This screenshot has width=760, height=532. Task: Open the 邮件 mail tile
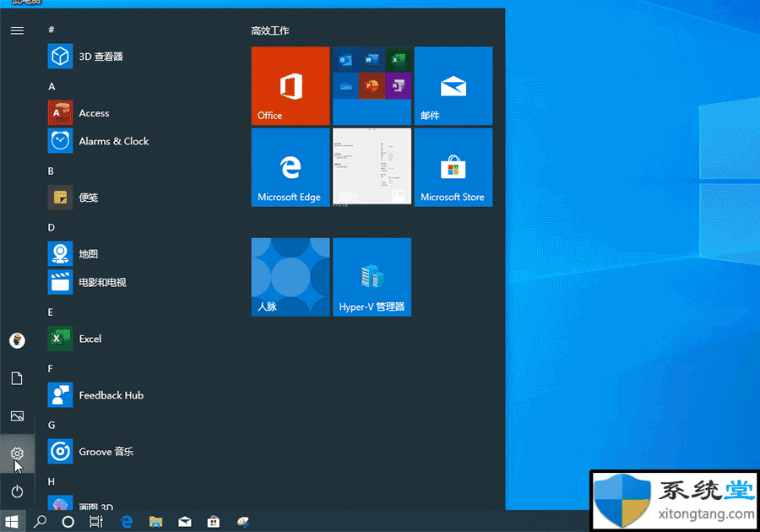tap(453, 86)
